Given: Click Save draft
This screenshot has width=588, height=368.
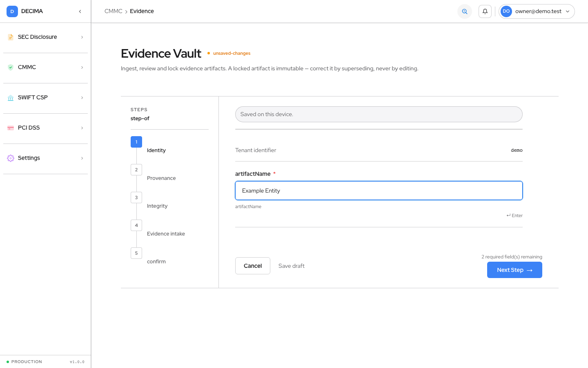Looking at the screenshot, I should point(292,266).
